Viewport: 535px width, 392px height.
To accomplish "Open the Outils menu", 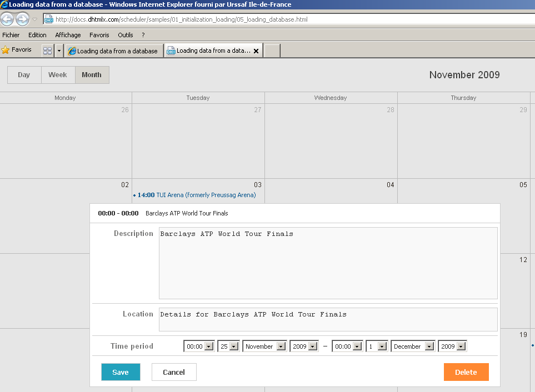I will [x=125, y=35].
